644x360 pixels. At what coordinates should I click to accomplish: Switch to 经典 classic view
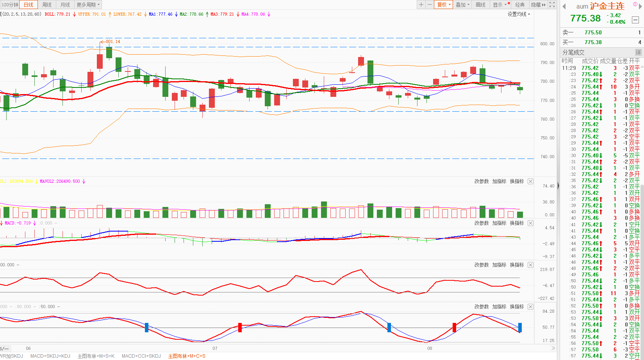(x=520, y=5)
